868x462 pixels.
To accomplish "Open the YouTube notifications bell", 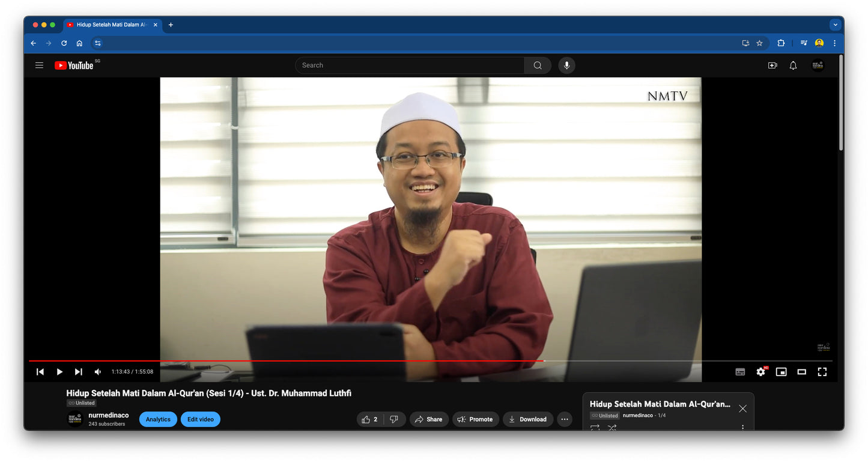I will [x=793, y=65].
